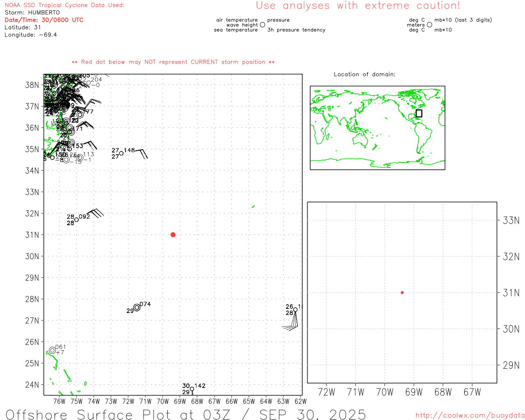Click the legend circle beside wave height

(262, 25)
